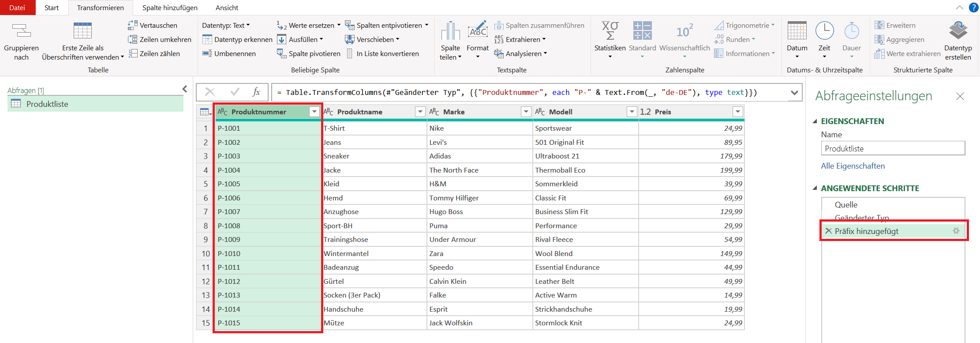Open Modell column filter dropdown
The width and height of the screenshot is (980, 343).
(x=632, y=112)
